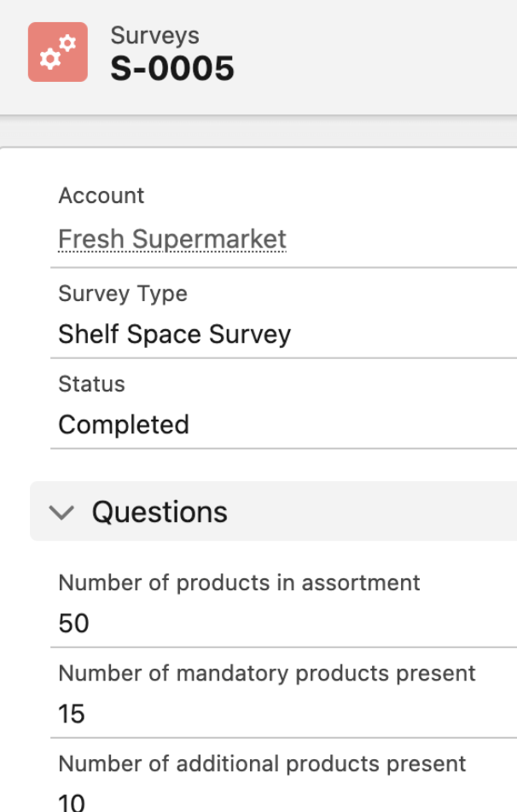517x812 pixels.
Task: Select the additional products value 10
Action: (72, 802)
